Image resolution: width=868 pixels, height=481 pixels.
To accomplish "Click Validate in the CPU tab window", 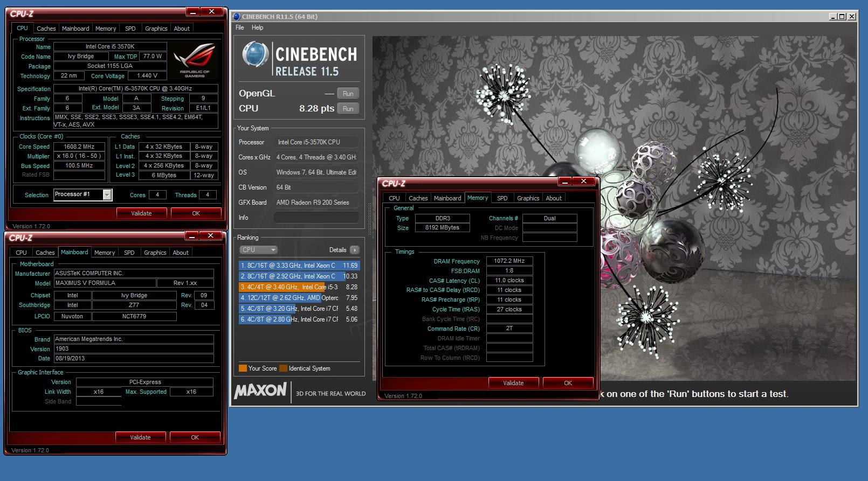I will coord(141,213).
